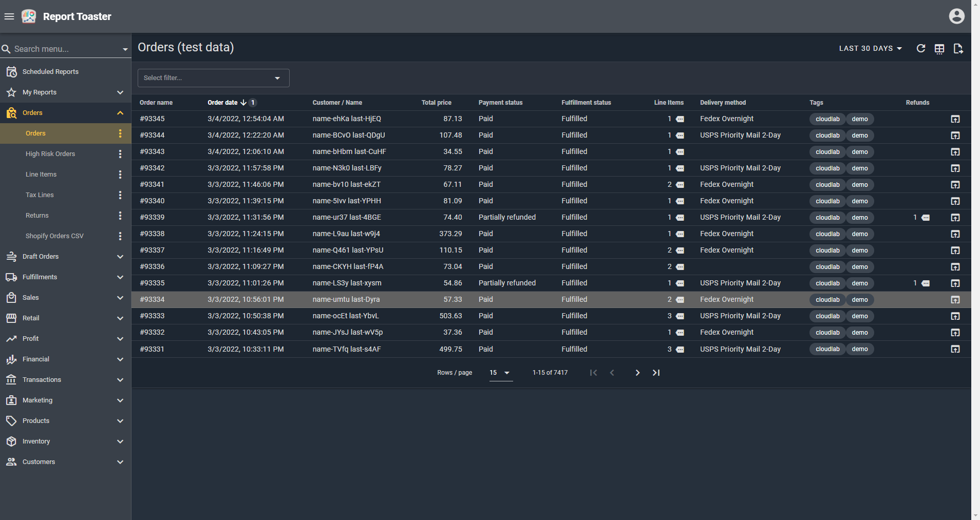This screenshot has width=980, height=520.
Task: Open the Select filter dropdown
Action: point(213,78)
